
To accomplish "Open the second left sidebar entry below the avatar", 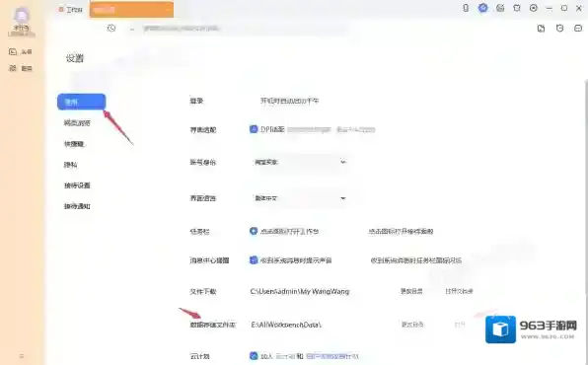I will click(21, 68).
